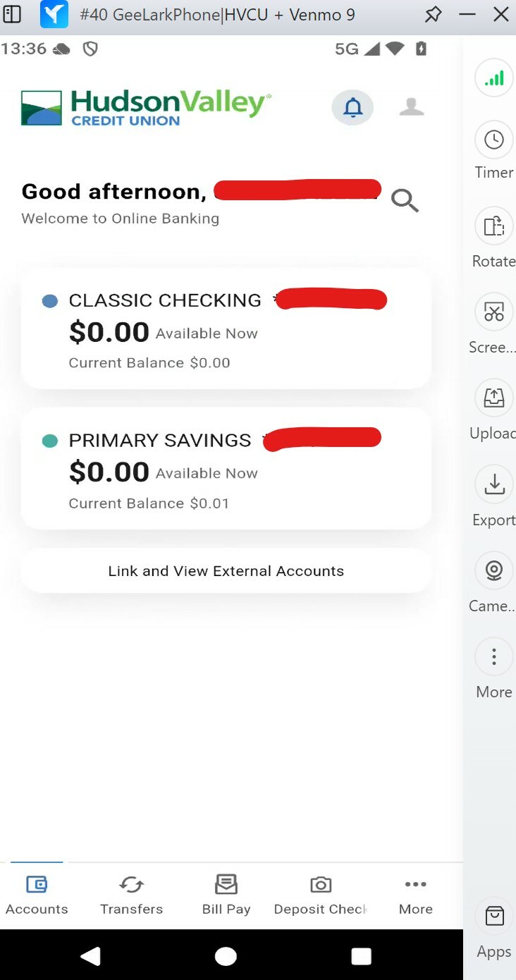Open the user profile icon
The width and height of the screenshot is (516, 980).
click(412, 107)
